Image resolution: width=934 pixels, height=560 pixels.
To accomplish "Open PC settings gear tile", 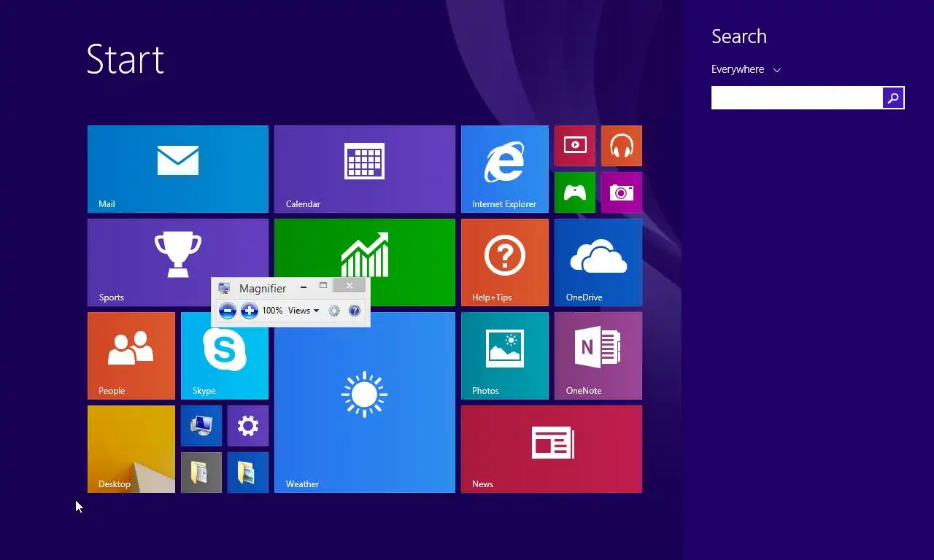I will click(x=248, y=426).
